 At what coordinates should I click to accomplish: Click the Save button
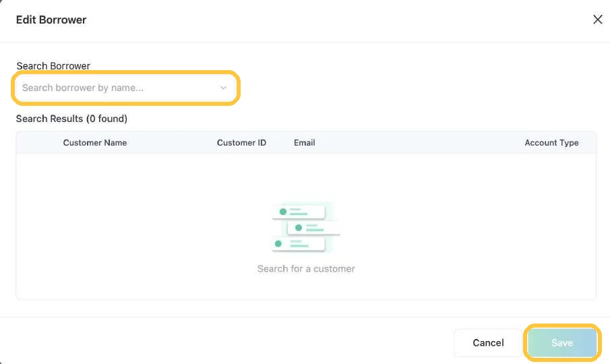point(562,342)
